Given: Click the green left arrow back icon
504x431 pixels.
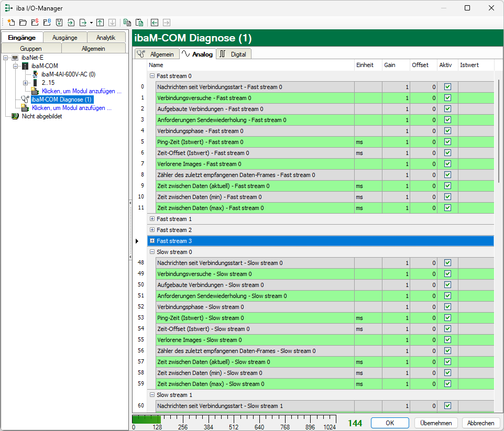Looking at the screenshot, I should click(155, 23).
